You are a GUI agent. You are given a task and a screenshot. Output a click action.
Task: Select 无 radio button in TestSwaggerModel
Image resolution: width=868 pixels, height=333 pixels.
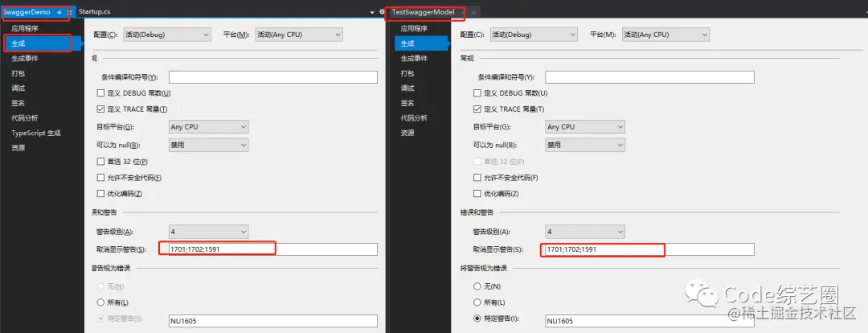click(x=477, y=286)
